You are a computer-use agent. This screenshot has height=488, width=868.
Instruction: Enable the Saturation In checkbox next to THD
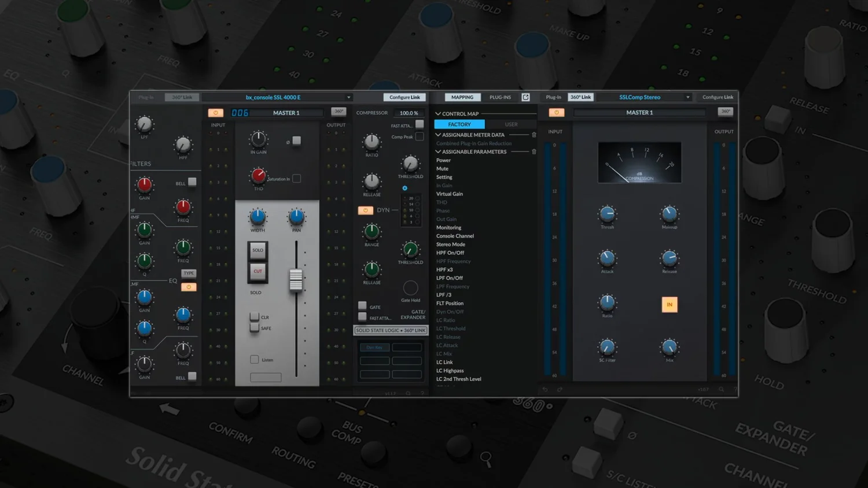coord(296,179)
